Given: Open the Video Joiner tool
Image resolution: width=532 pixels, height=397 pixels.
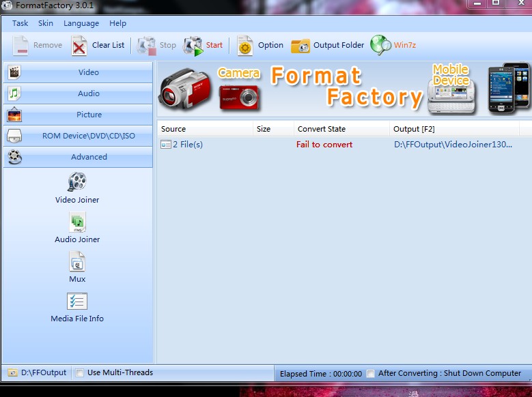Looking at the screenshot, I should [77, 183].
